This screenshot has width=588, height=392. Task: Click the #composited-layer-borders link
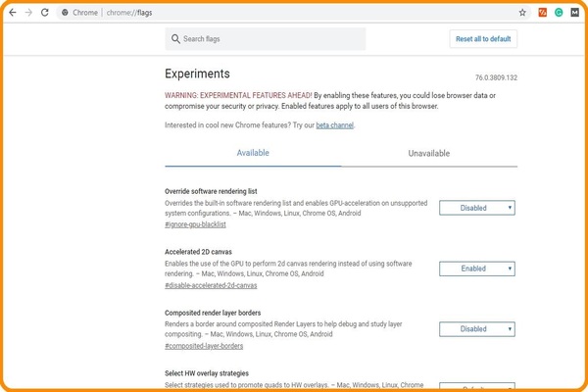coord(204,346)
